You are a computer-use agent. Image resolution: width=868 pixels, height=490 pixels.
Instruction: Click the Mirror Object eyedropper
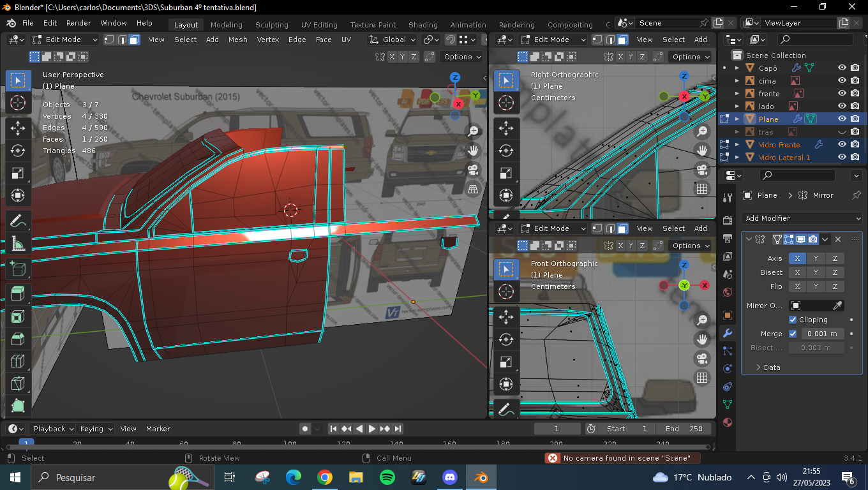coord(837,306)
